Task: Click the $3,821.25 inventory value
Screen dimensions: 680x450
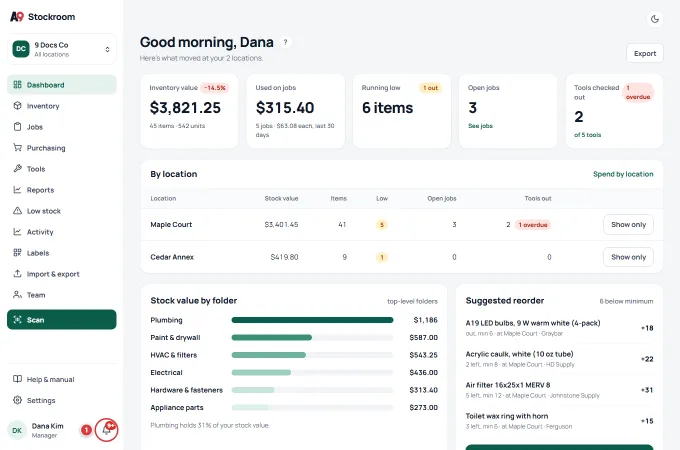Action: coord(185,108)
